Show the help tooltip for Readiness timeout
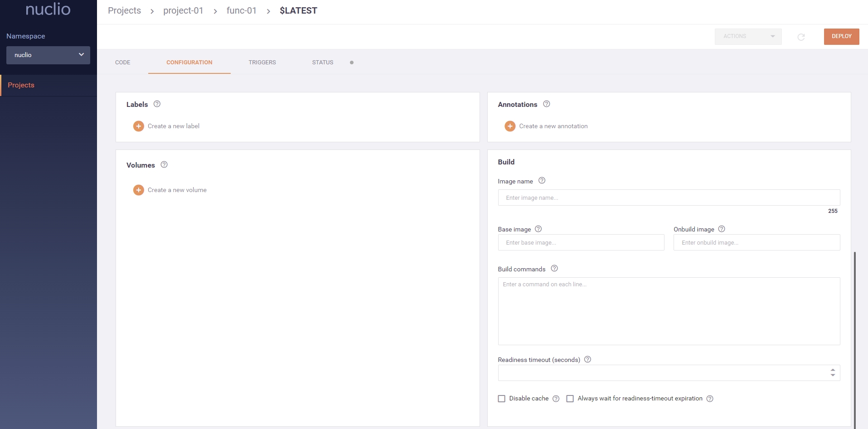The height and width of the screenshot is (429, 868). [587, 360]
